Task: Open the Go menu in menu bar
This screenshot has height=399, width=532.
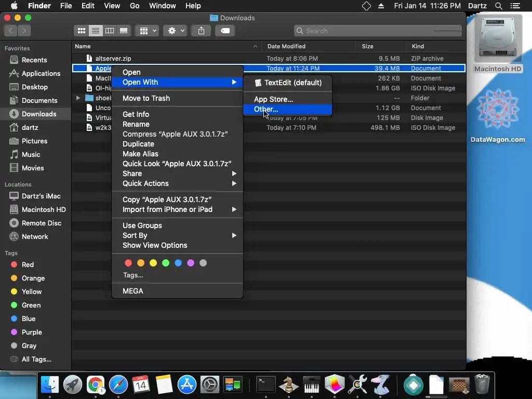Action: tap(135, 6)
